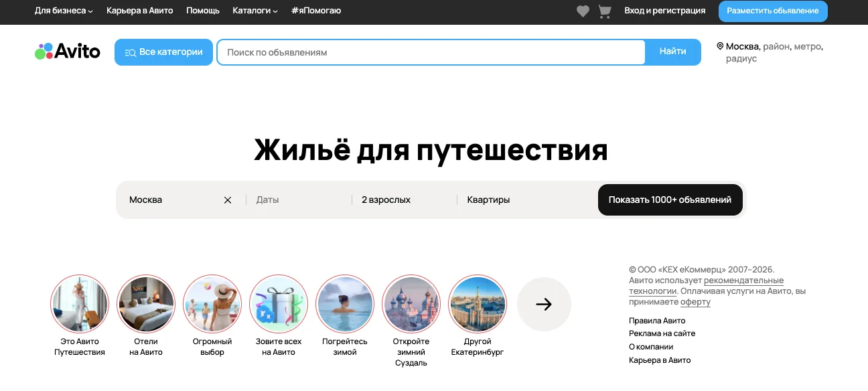Click the location pin icon near Москва
Viewport: 868px width, 391px height.
[x=719, y=46]
